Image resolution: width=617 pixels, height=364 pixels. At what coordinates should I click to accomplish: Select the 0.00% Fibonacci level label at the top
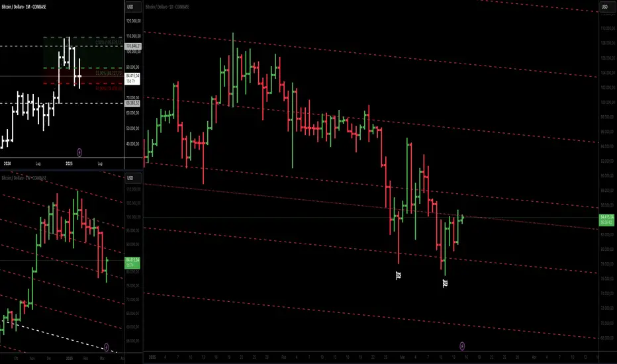(109, 42)
